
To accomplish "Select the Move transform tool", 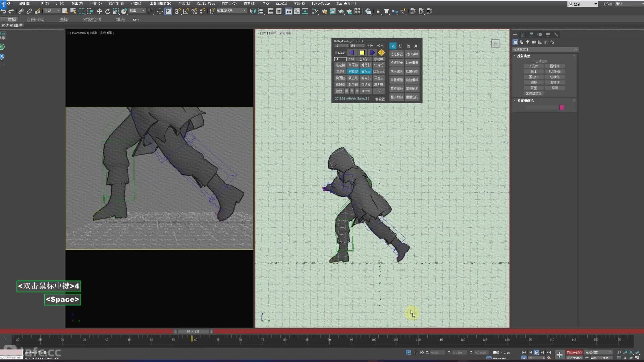I will pyautogui.click(x=99, y=11).
